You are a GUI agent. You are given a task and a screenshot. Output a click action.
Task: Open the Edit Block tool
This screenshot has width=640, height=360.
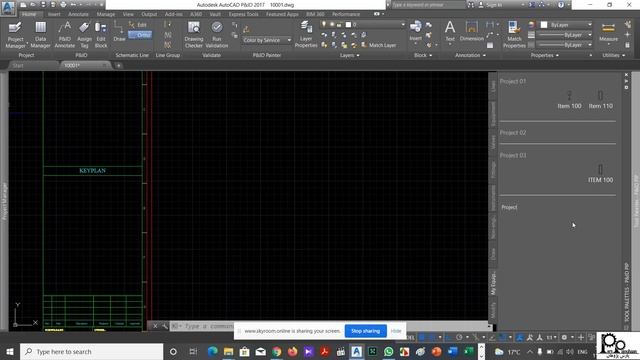101,35
